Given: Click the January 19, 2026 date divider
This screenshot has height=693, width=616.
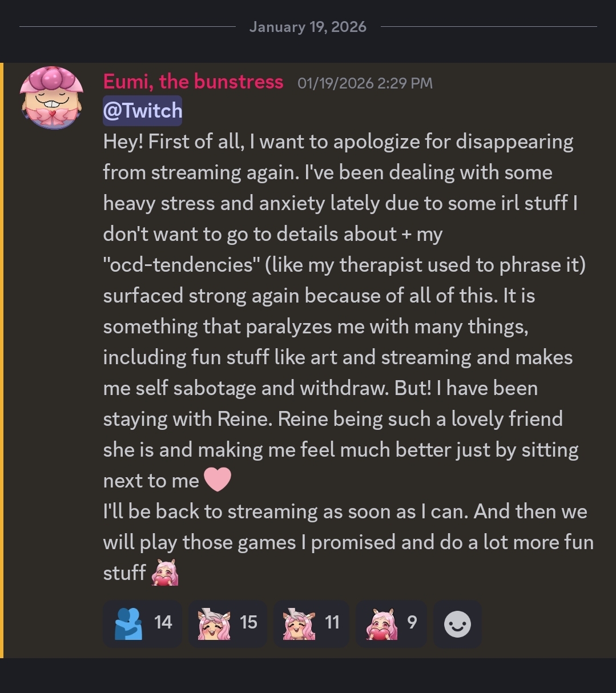Looking at the screenshot, I should click(x=308, y=27).
